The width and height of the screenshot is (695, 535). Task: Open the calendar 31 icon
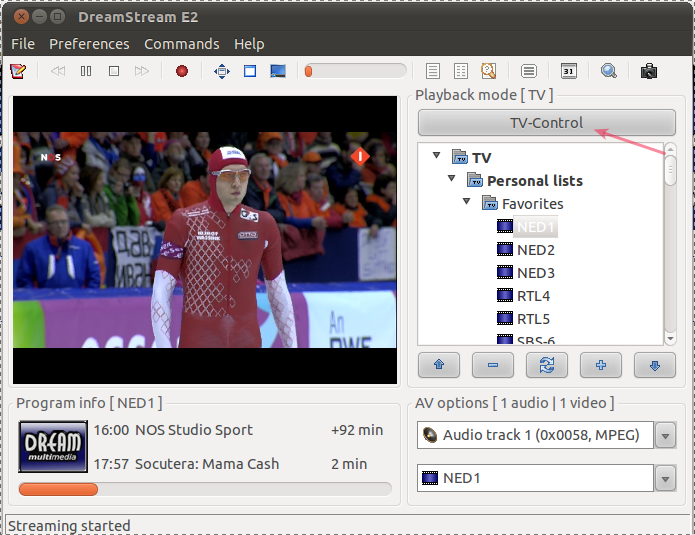click(569, 71)
